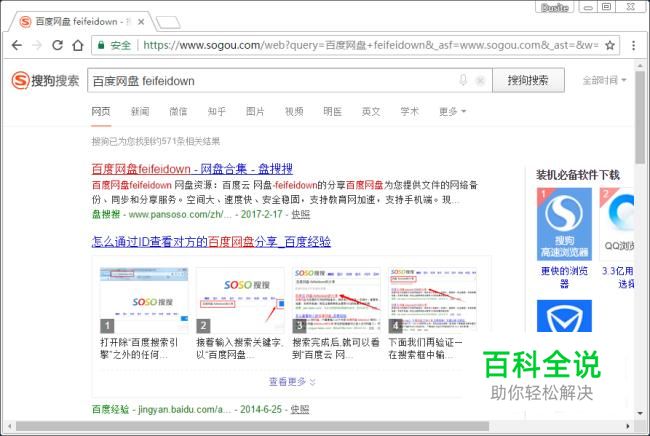Click the 搜狗已为您找到约571条相关结果 text
The height and width of the screenshot is (436, 650).
(155, 142)
